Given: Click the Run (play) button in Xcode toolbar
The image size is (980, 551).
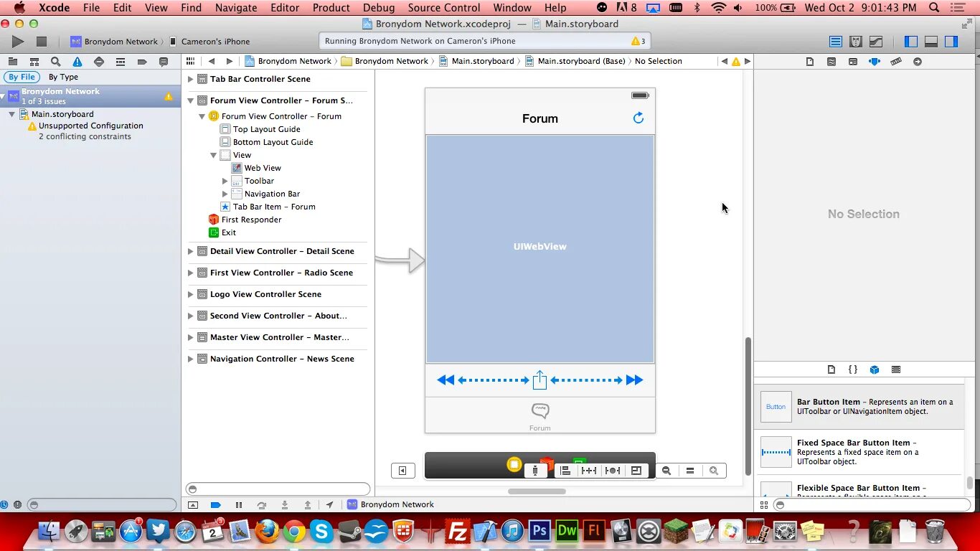Looking at the screenshot, I should click(19, 42).
